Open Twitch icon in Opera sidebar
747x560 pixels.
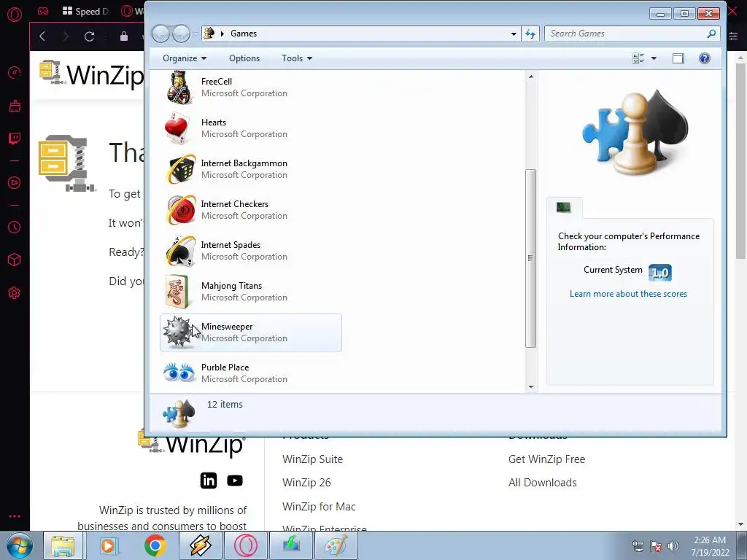pos(15,138)
